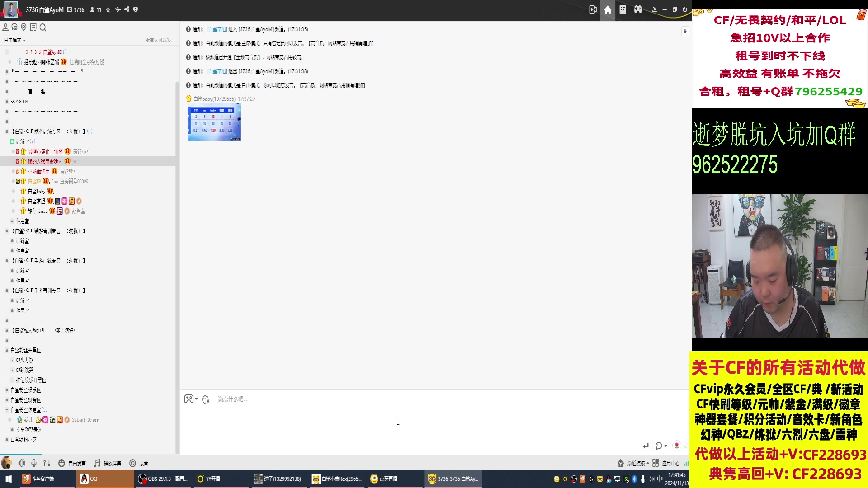868x488 pixels.
Task: Toggle 自由发言 free speak mode
Action: (x=72, y=463)
